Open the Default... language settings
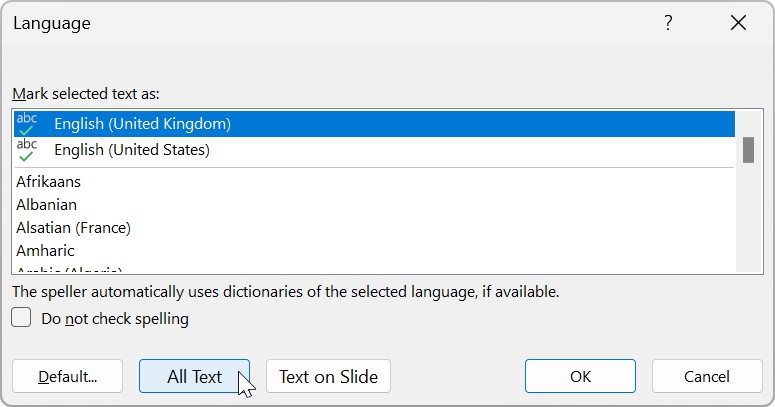The height and width of the screenshot is (407, 775). pyautogui.click(x=67, y=376)
